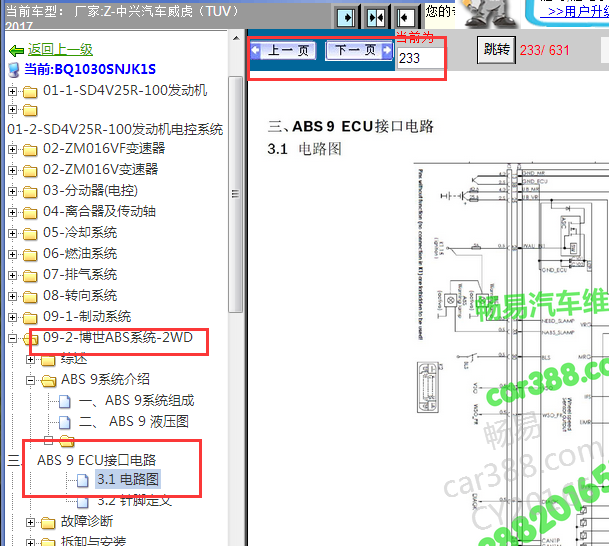This screenshot has height=546, width=609.
Task: Select 08-转向系统 tree item
Action: pos(80,295)
